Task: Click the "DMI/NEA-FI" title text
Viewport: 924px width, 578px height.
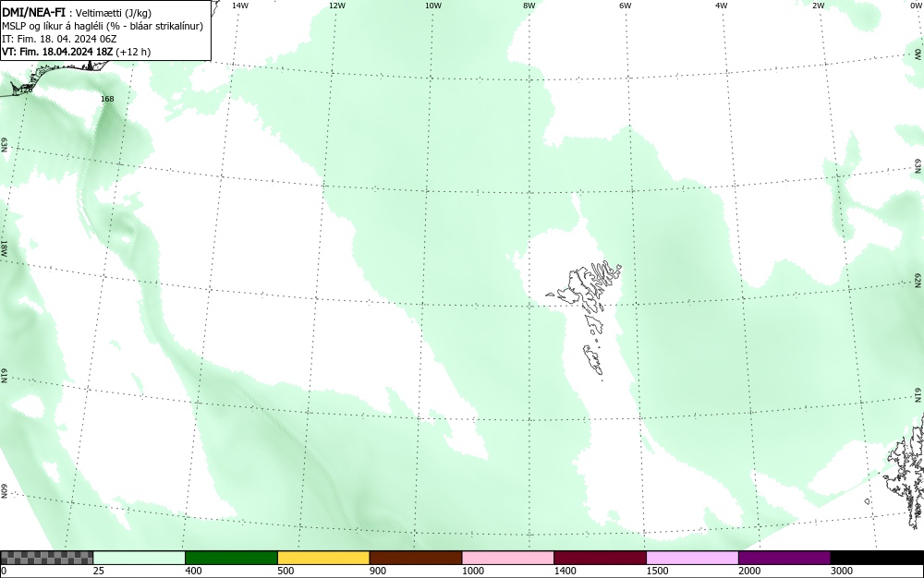Action: click(33, 12)
